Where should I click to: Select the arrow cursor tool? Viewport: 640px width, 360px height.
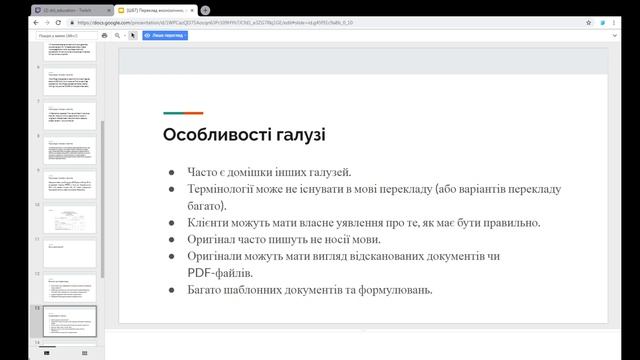click(133, 36)
